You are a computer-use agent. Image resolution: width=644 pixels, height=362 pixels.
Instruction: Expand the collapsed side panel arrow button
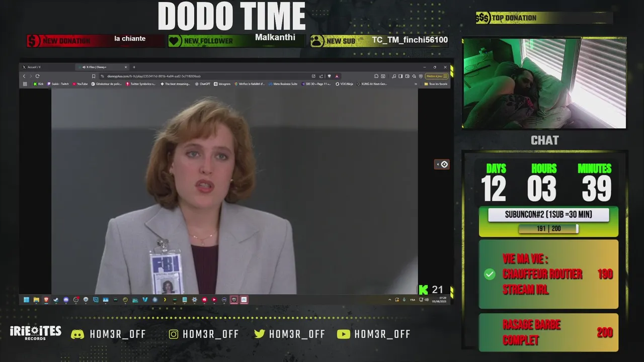(442, 164)
